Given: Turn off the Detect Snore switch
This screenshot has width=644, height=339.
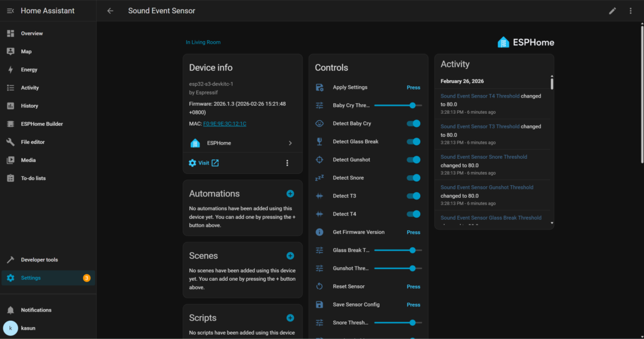Looking at the screenshot, I should pos(413,178).
